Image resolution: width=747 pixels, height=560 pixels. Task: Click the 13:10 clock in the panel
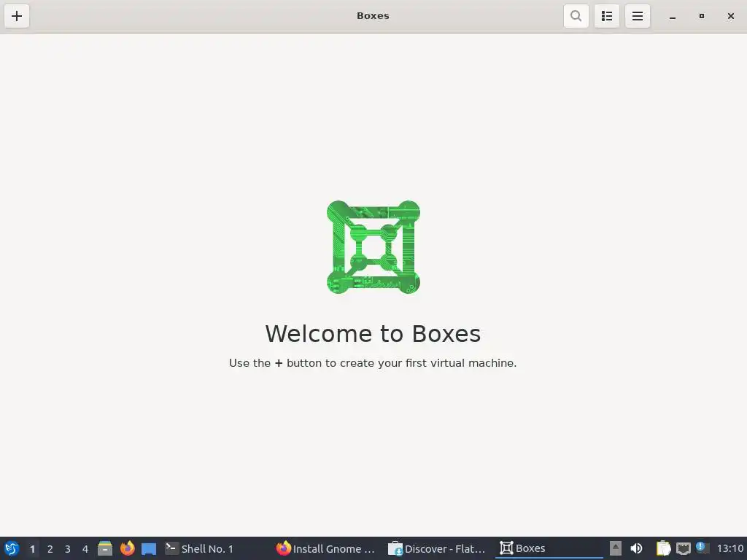(x=729, y=548)
